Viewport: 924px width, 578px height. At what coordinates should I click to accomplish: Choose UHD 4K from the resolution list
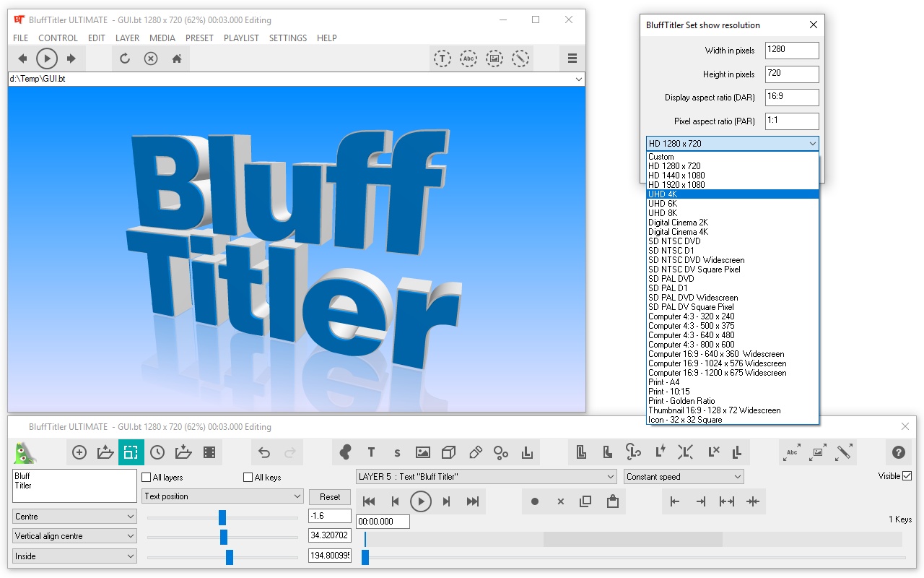tap(733, 194)
